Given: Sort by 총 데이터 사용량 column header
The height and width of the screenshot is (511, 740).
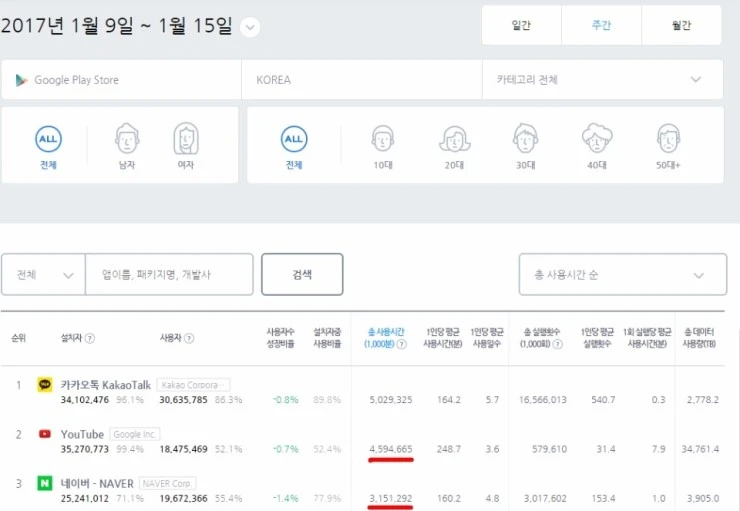Looking at the screenshot, I should (x=699, y=338).
